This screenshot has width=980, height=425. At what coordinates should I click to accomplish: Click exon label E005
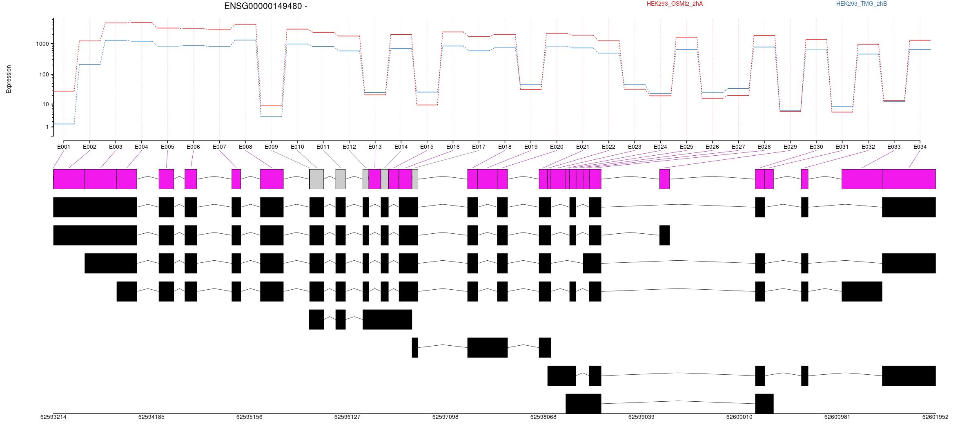pos(167,147)
